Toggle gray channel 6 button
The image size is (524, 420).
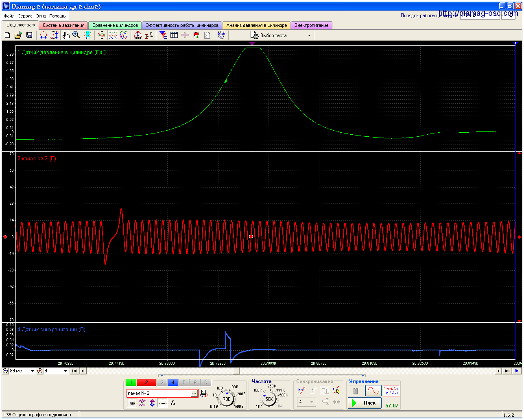coord(195,383)
